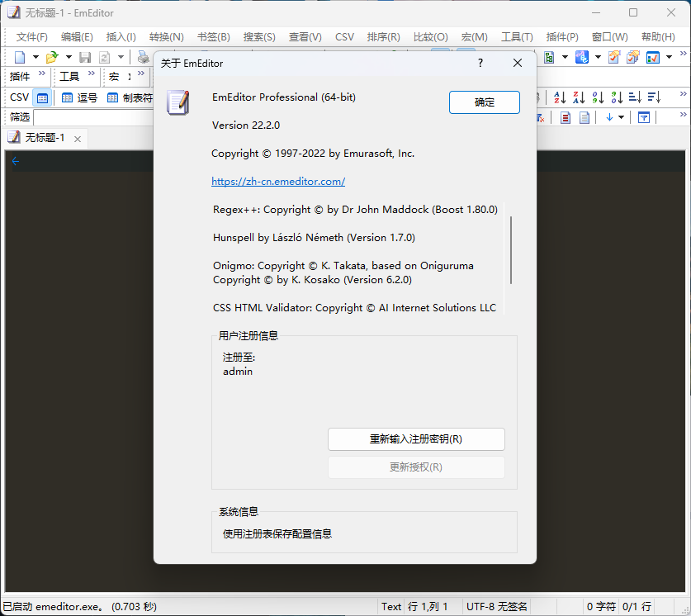Image resolution: width=691 pixels, height=616 pixels.
Task: Sort numbers 9 to 0 descending
Action: coord(617,97)
